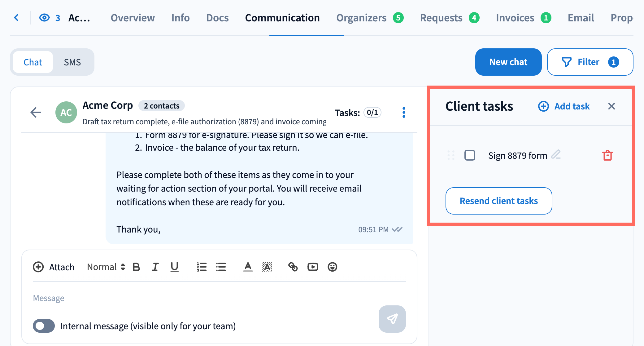The height and width of the screenshot is (346, 644).
Task: Click the eye watchers icon
Action: [x=45, y=18]
